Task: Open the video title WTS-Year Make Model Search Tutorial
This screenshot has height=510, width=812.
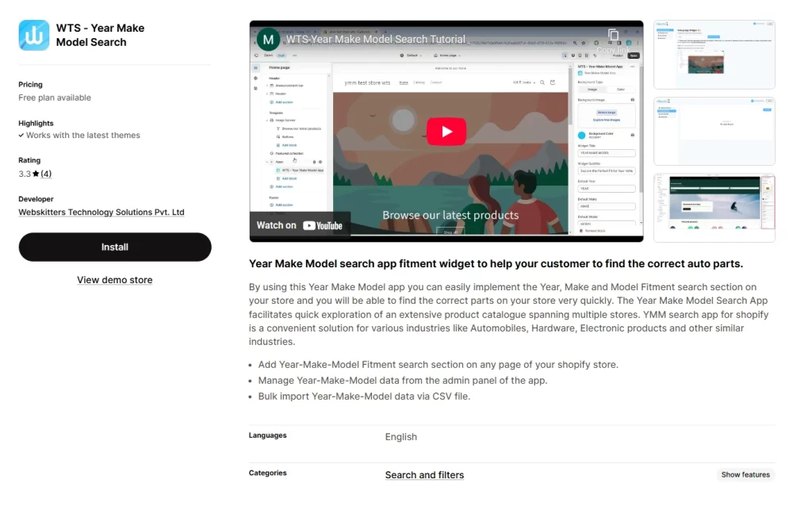Action: (374, 39)
